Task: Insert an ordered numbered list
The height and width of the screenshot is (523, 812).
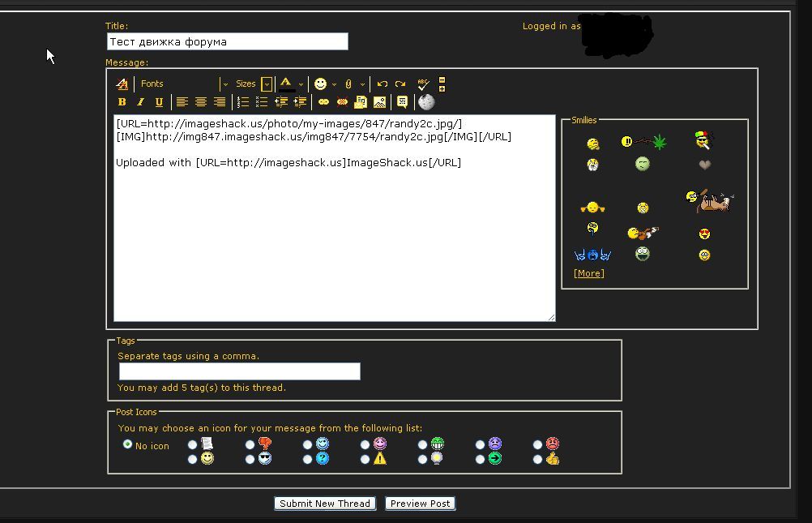Action: point(242,102)
